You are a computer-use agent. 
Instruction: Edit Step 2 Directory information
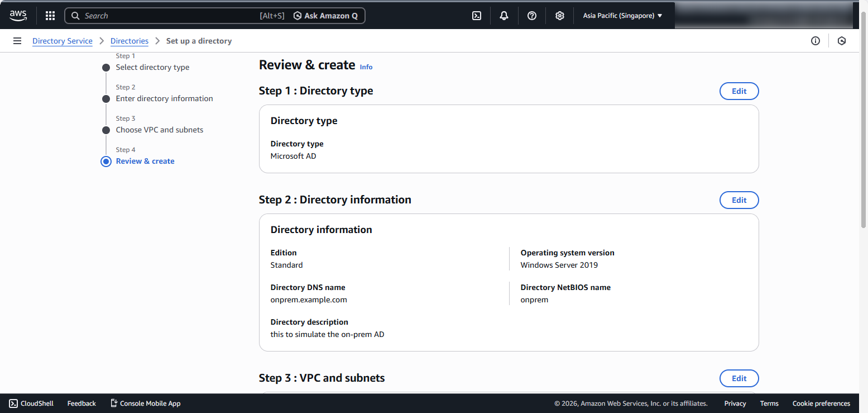[x=739, y=200]
